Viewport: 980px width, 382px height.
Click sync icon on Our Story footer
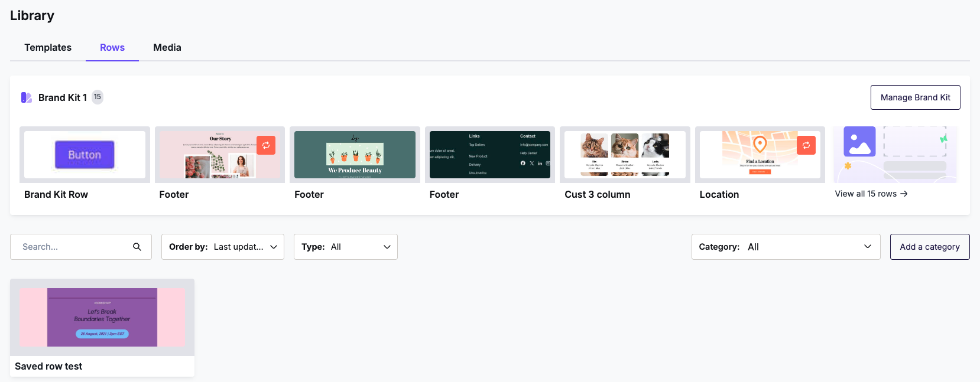(266, 145)
